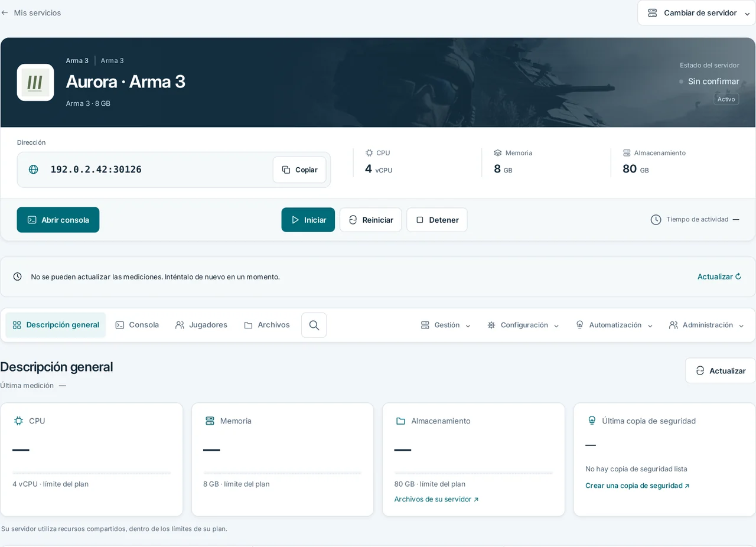Screen dimensions: 756x547
Task: Click the Sin confirmar server status text
Action: click(x=713, y=82)
